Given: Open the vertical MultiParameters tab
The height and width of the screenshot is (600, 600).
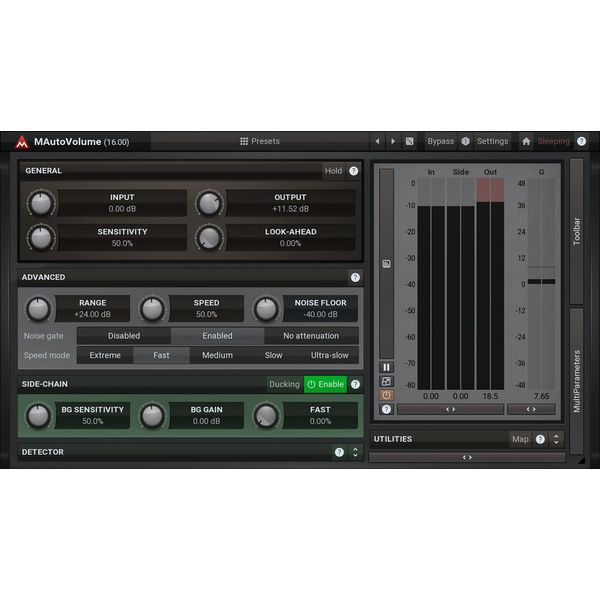Looking at the screenshot, I should click(x=577, y=382).
